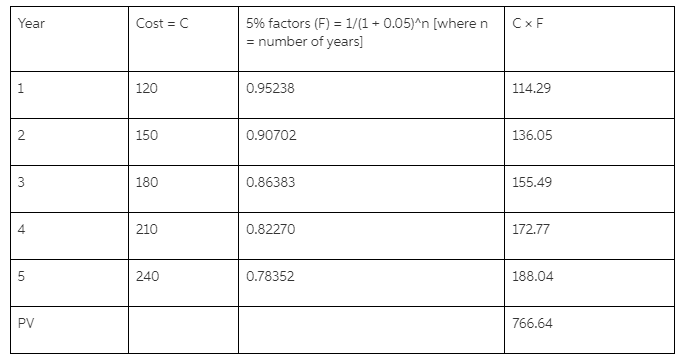
Task: Select factor value 0.86383
Action: pyautogui.click(x=270, y=182)
